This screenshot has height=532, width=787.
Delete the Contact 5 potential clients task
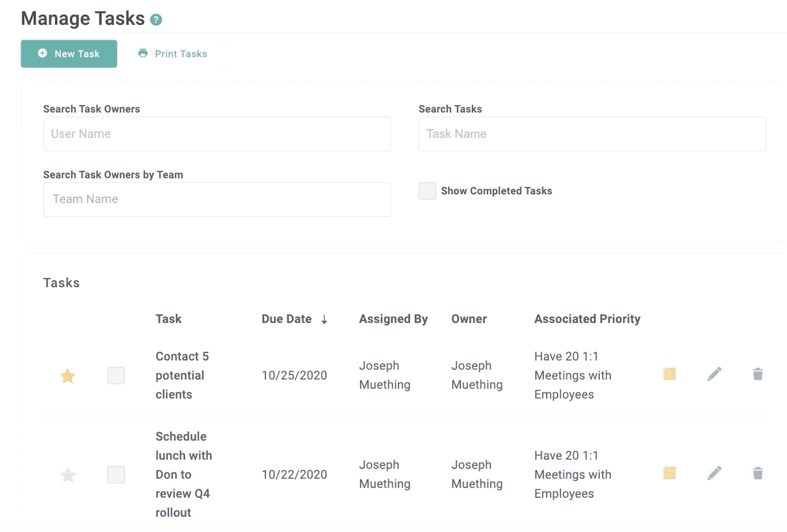click(x=757, y=374)
